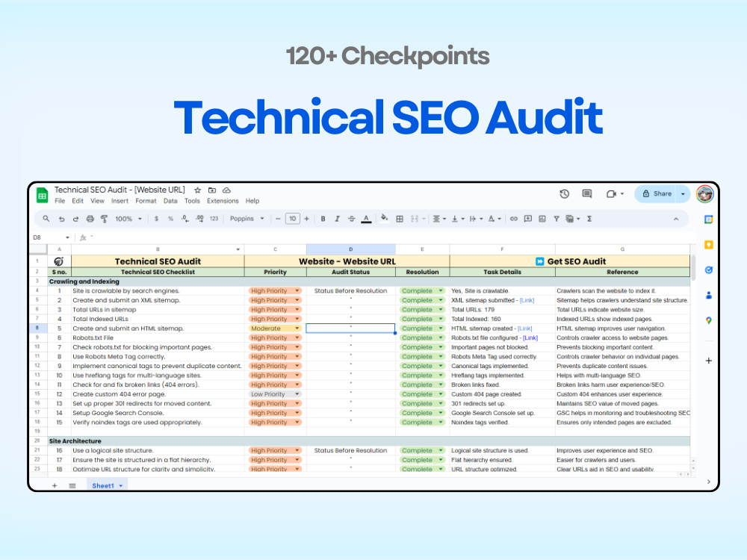The image size is (747, 560).
Task: Insert a comment from toolbar
Action: click(x=528, y=219)
